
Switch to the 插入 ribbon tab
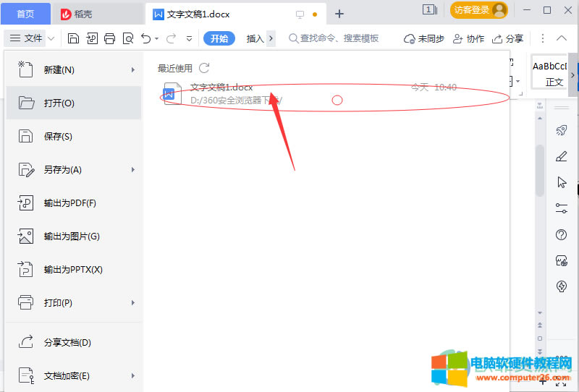click(x=255, y=38)
